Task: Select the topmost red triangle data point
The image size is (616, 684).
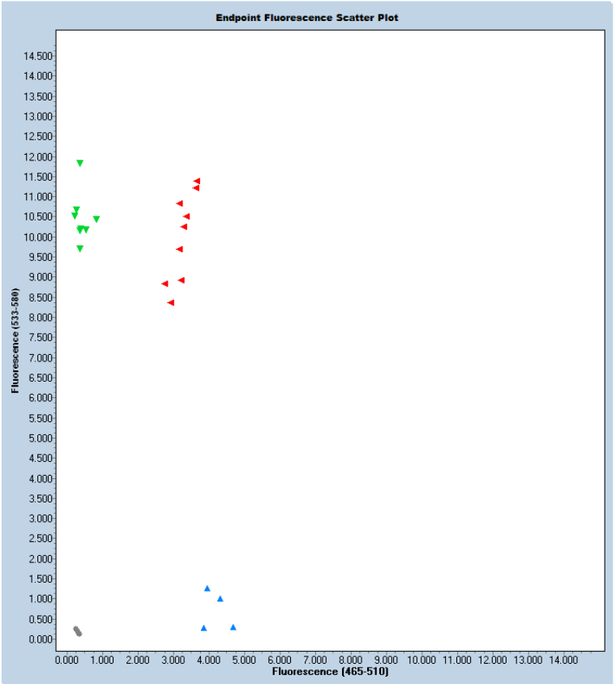Action: (197, 181)
